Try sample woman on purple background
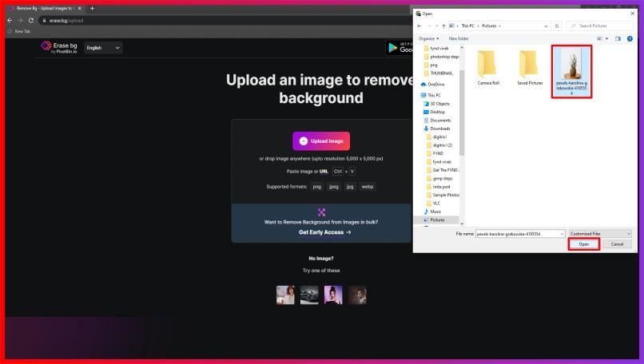Viewport: 644px width, 364px height. 333,295
